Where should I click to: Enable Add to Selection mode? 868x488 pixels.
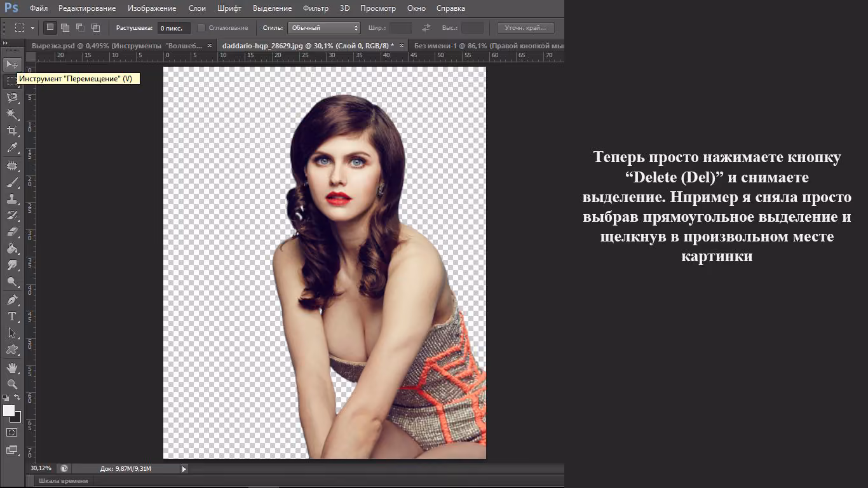pyautogui.click(x=65, y=27)
